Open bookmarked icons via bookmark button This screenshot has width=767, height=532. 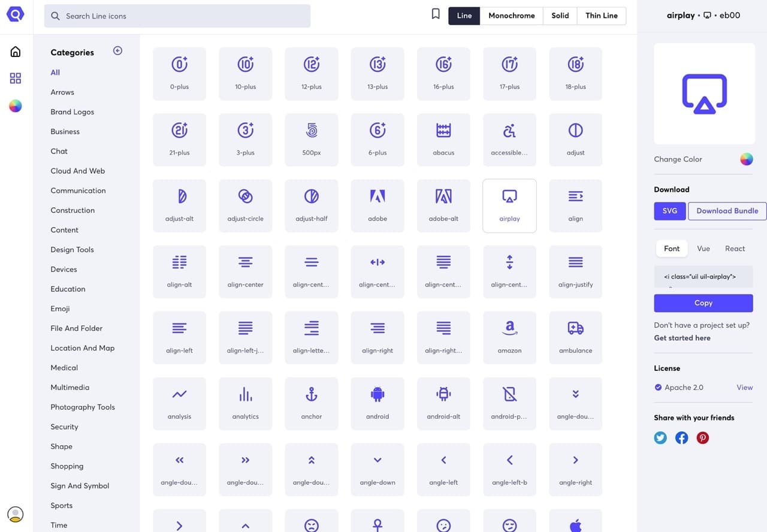(436, 14)
